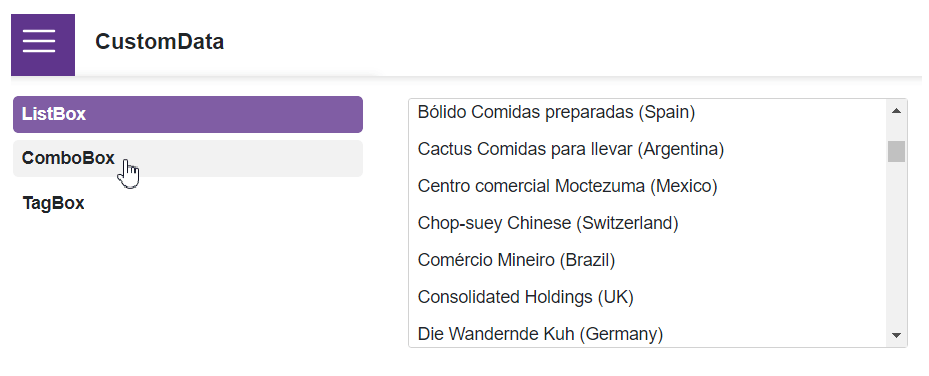Viewport: 929px width, 376px height.
Task: Open the hamburger navigation menu
Action: point(43,44)
